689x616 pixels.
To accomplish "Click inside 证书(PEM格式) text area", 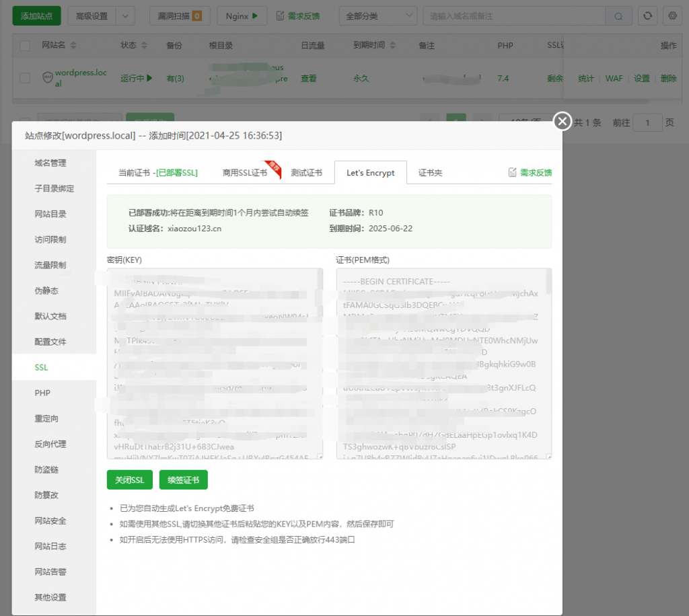I will 444,364.
